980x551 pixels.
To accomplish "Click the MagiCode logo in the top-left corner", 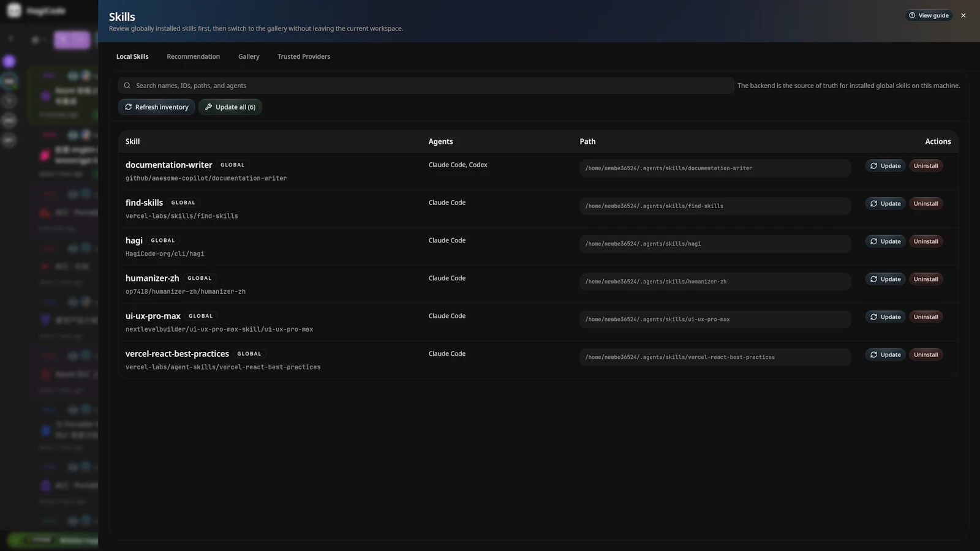I will click(13, 10).
